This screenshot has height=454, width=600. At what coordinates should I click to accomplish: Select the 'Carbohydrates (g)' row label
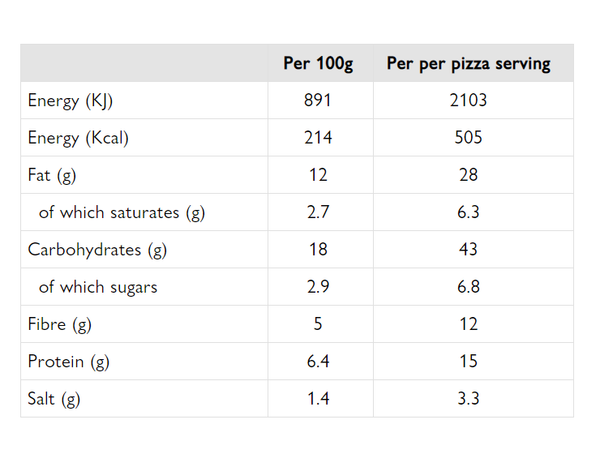pos(97,250)
